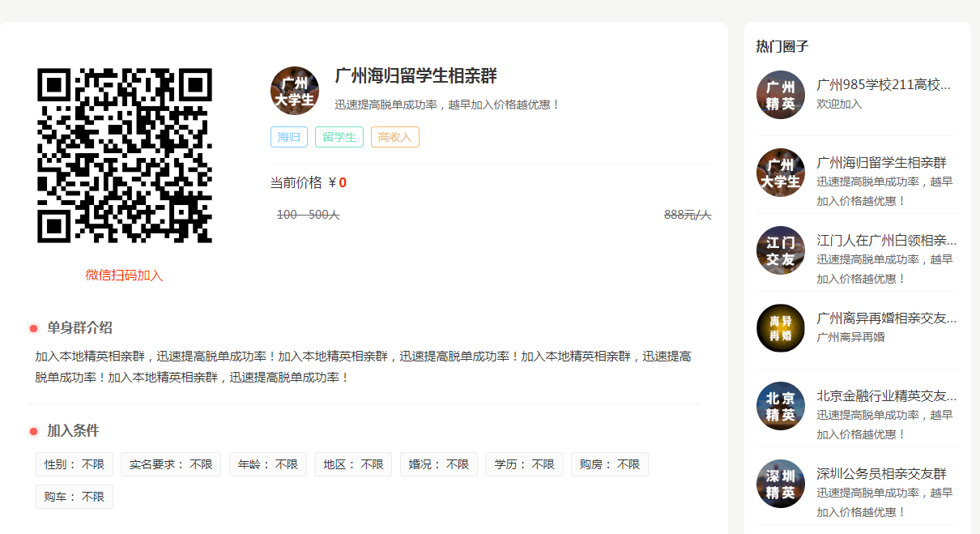Open sidebar 广州海归留学生相亲群 link

(881, 163)
